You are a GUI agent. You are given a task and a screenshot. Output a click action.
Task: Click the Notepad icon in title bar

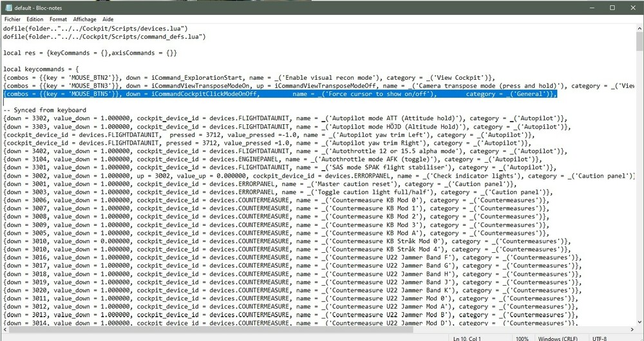[8, 8]
